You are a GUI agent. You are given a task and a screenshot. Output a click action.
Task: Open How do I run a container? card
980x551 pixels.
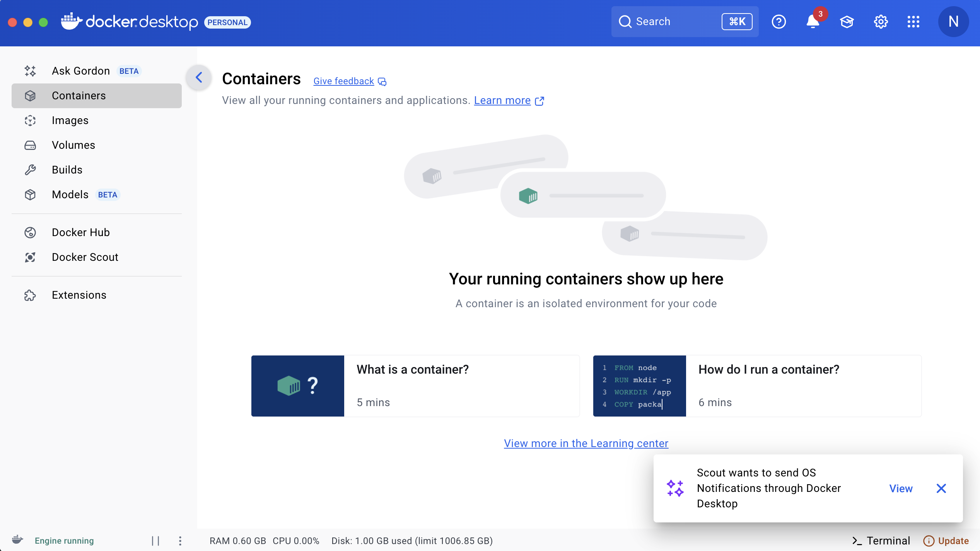pos(757,386)
